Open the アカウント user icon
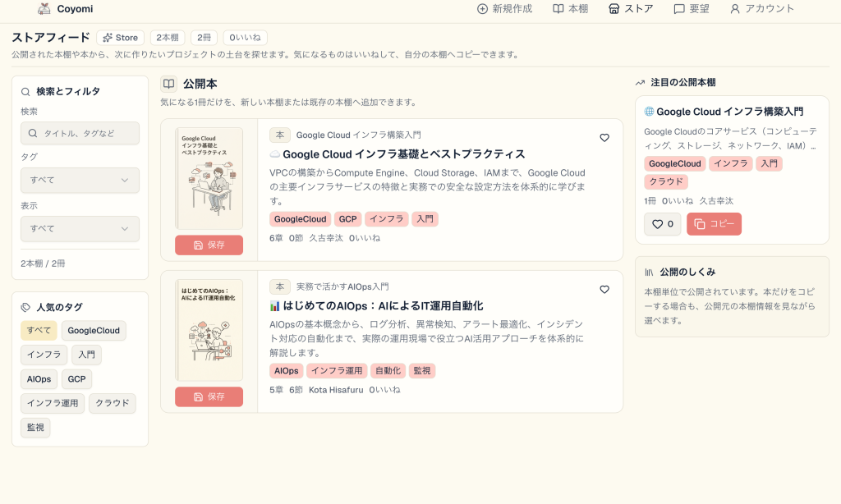Image resolution: width=841 pixels, height=504 pixels. point(735,8)
